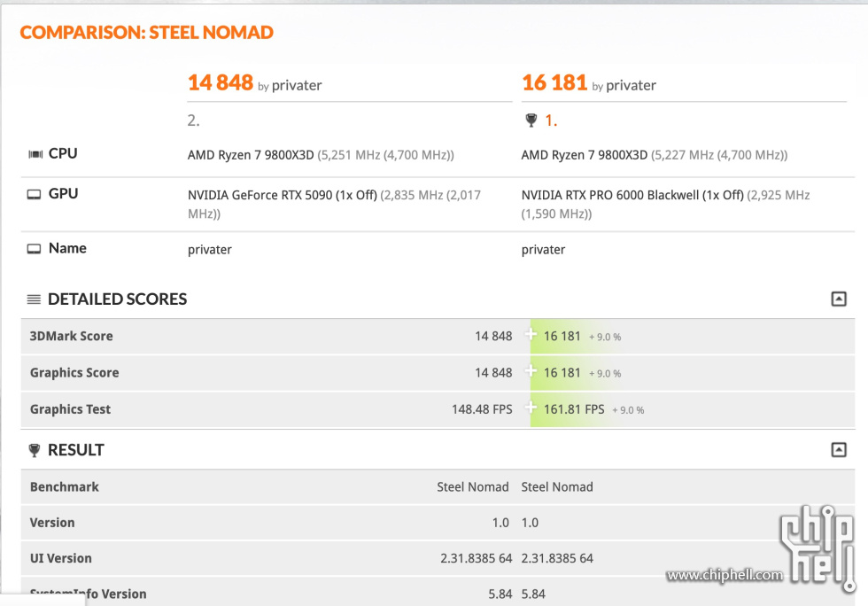Select the right 1.0 version value

coord(530,523)
